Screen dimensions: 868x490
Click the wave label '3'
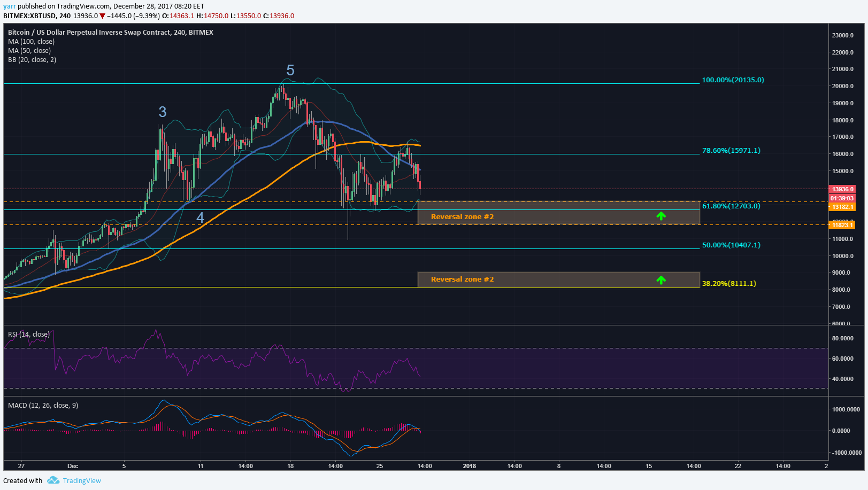163,112
